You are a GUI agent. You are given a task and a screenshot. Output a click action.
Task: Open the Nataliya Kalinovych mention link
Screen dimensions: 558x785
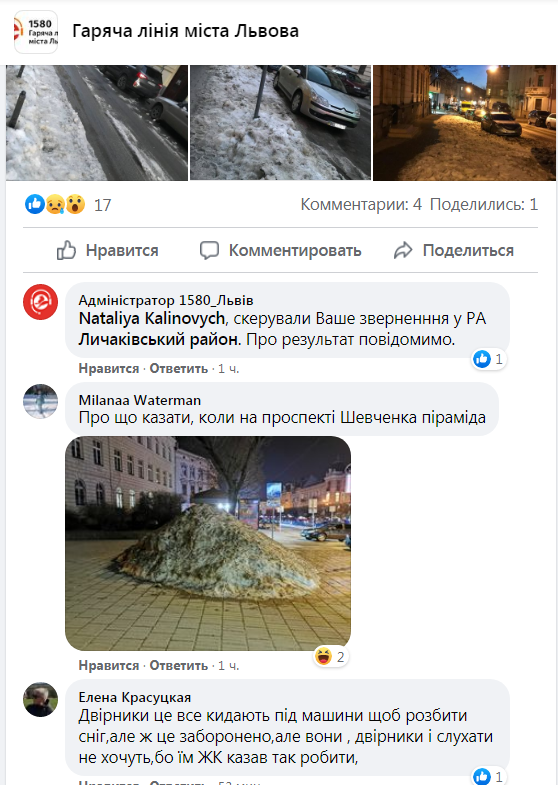pos(152,318)
